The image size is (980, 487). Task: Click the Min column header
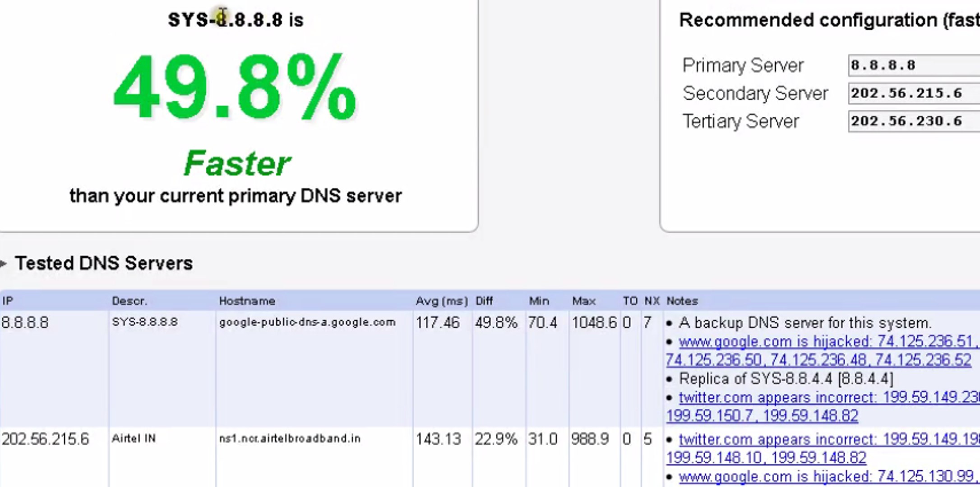click(x=539, y=301)
